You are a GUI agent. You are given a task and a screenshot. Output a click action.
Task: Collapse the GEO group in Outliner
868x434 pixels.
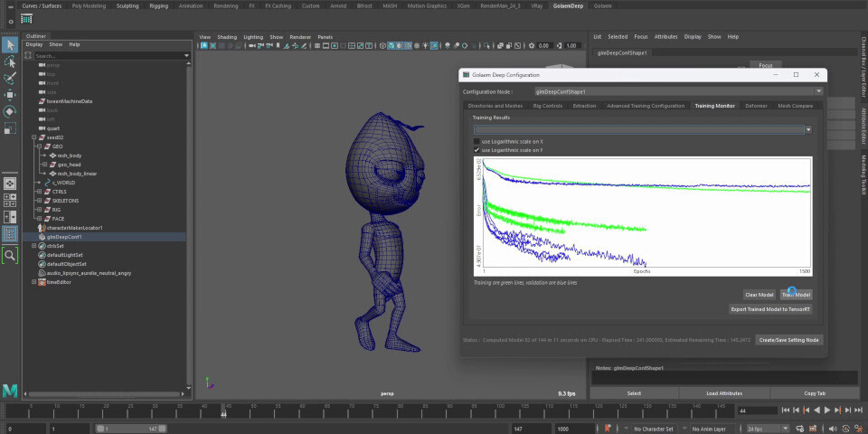tap(39, 146)
